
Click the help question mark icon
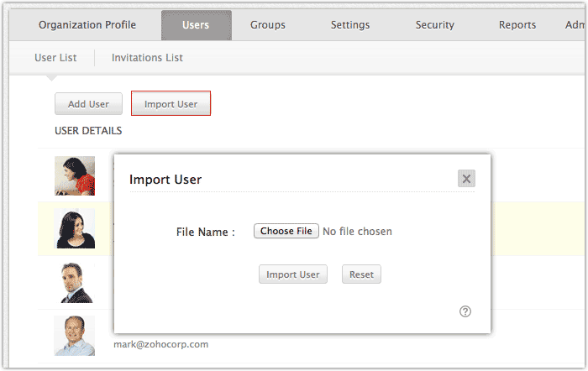click(465, 311)
